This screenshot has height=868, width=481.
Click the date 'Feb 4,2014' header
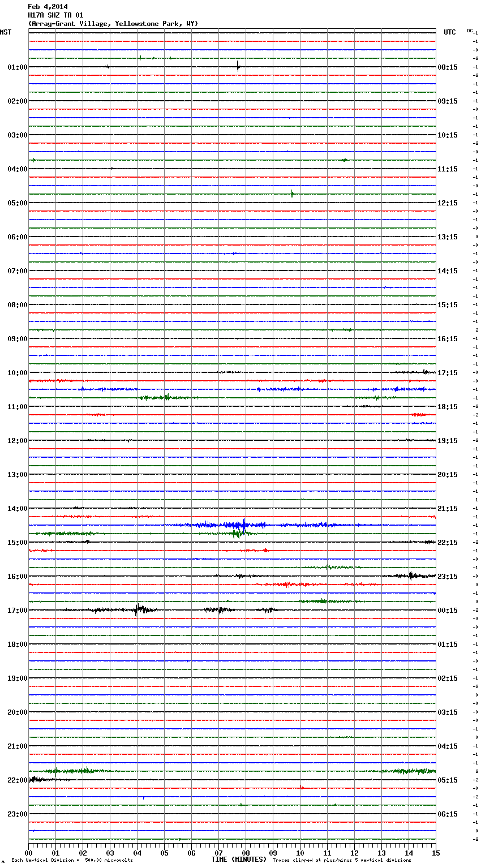tap(48, 7)
